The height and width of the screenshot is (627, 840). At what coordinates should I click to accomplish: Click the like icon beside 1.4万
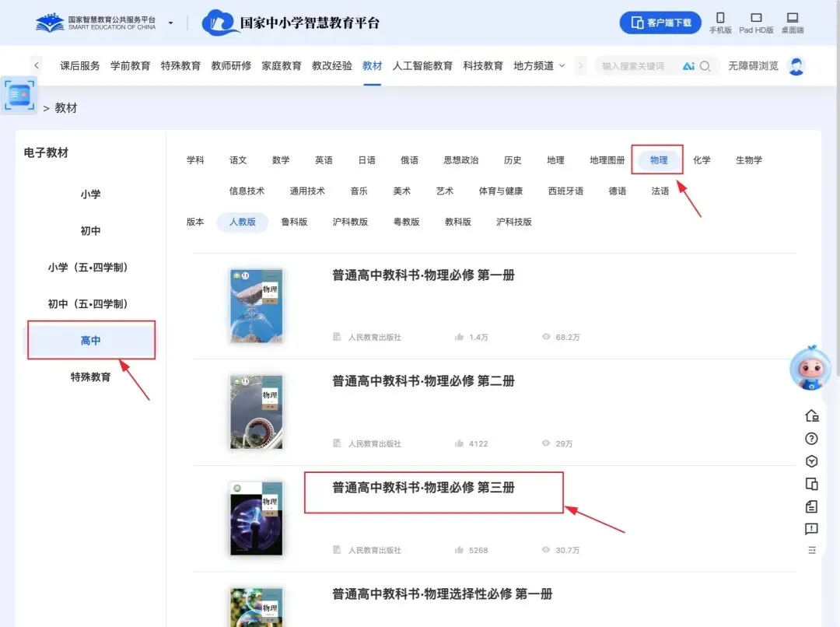pos(459,337)
